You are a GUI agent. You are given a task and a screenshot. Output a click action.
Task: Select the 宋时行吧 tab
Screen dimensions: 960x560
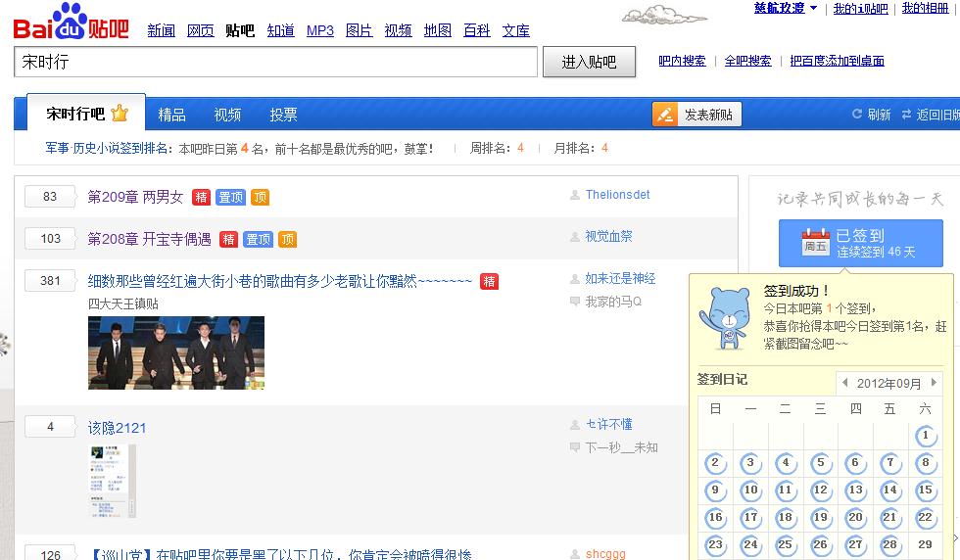pyautogui.click(x=86, y=114)
